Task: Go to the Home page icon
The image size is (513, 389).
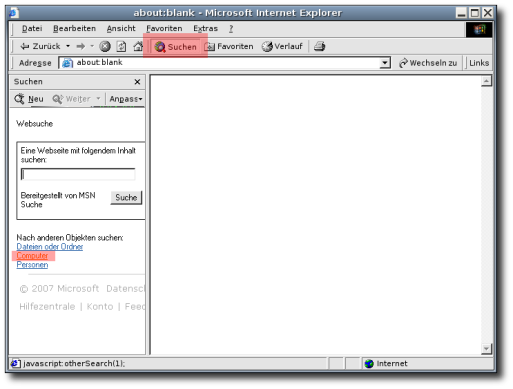Action: point(138,46)
